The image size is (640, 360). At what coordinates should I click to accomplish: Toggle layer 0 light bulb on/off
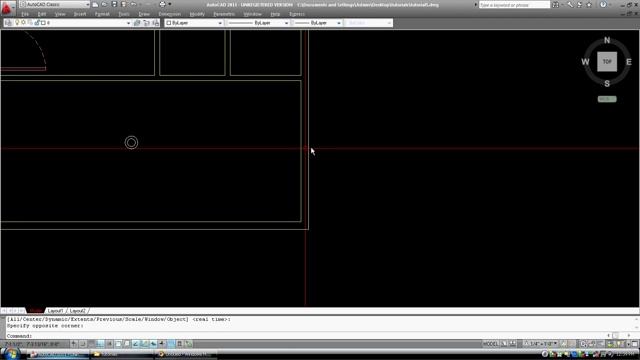coord(17,23)
